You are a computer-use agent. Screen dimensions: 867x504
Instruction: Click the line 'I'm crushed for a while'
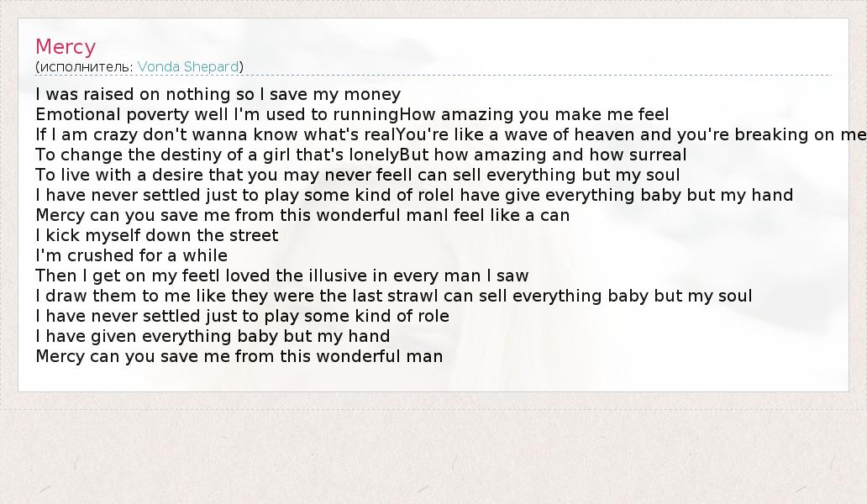coord(132,255)
